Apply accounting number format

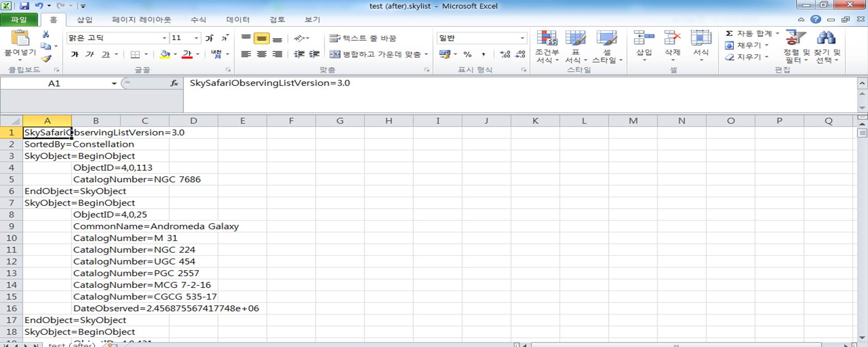[x=444, y=54]
